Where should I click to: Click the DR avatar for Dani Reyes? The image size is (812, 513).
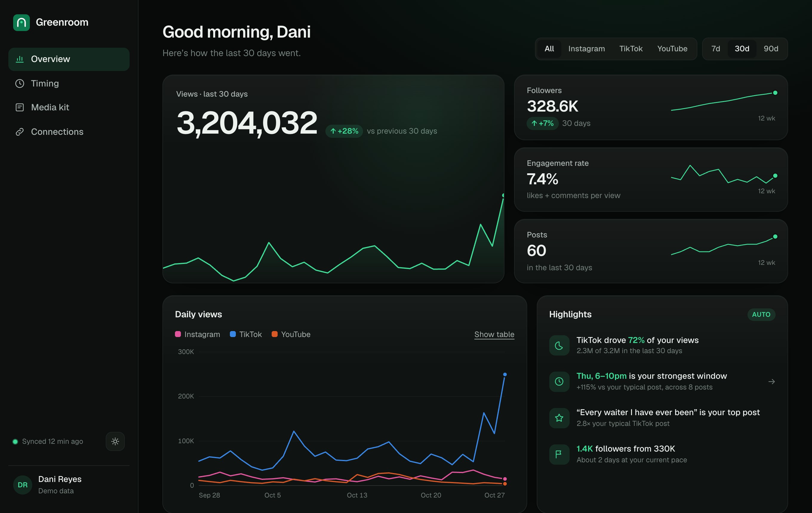click(x=23, y=485)
